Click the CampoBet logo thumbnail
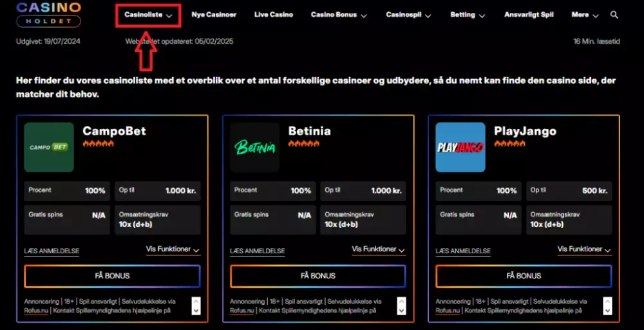This screenshot has width=644, height=330. pos(49,147)
